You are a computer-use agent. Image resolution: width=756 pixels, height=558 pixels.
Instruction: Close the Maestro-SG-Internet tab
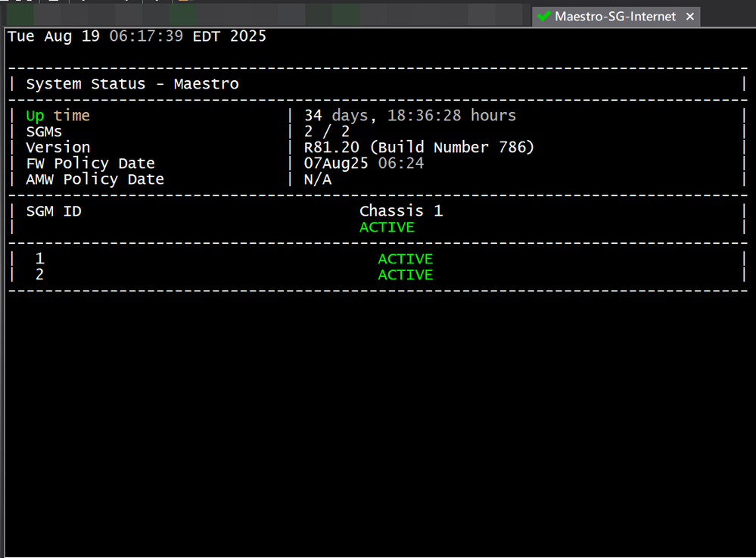(690, 17)
